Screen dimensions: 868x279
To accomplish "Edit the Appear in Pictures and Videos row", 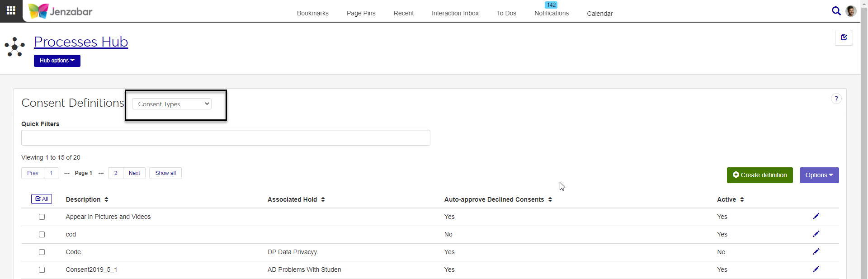I will [816, 217].
